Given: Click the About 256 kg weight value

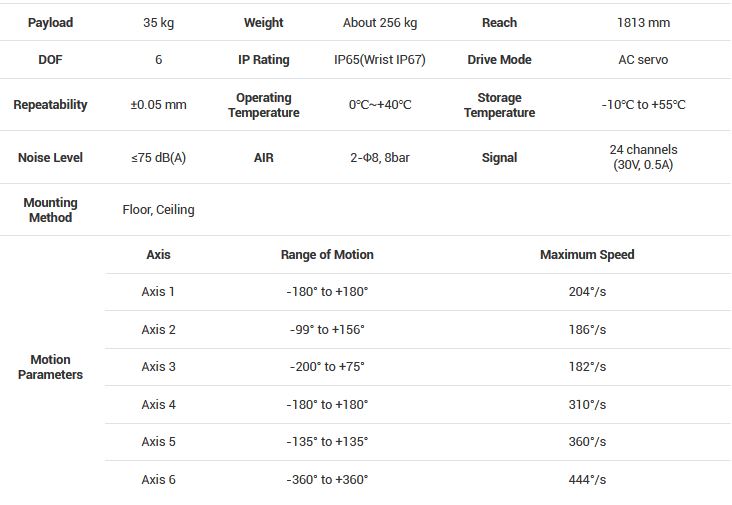Looking at the screenshot, I should 379,22.
